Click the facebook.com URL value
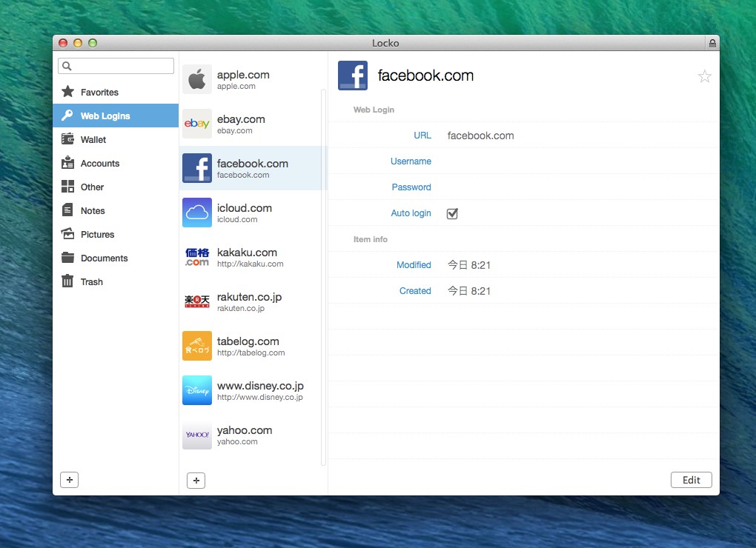The width and height of the screenshot is (756, 548). [480, 136]
